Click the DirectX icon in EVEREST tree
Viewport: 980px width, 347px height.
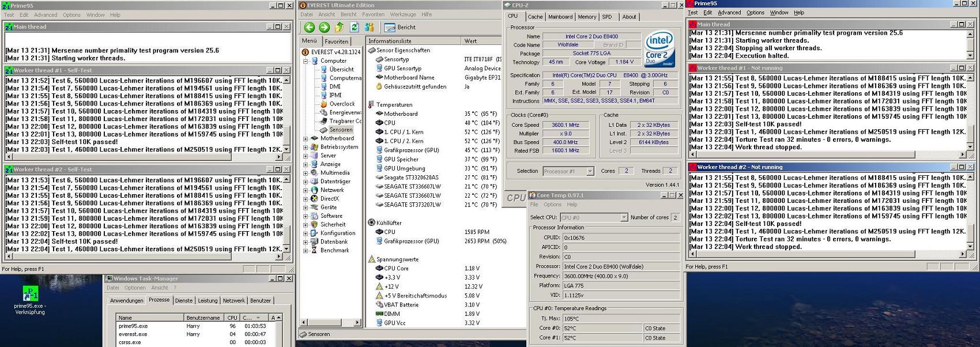(314, 198)
